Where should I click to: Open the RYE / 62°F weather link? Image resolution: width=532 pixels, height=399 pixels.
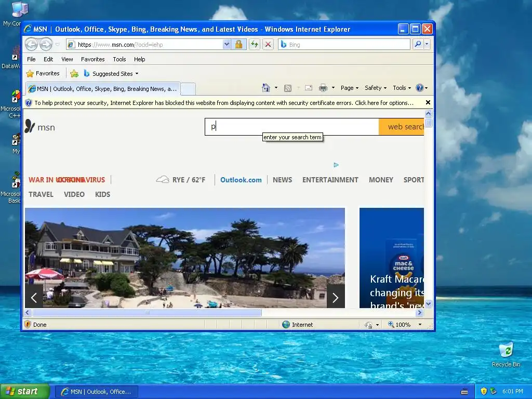click(189, 180)
